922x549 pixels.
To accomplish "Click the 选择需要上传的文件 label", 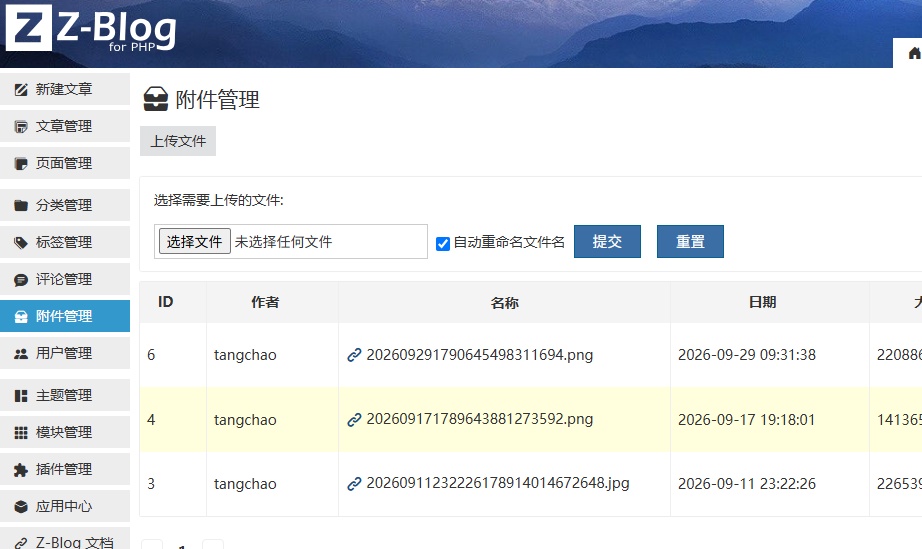I will click(219, 200).
